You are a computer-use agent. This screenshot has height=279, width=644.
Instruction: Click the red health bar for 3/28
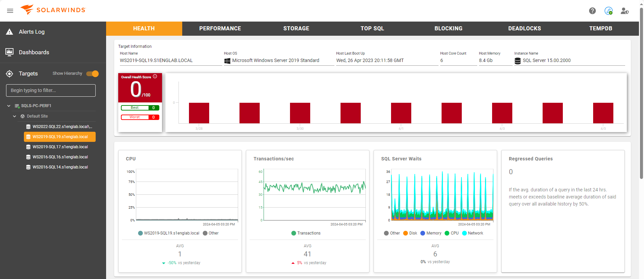[x=199, y=113]
